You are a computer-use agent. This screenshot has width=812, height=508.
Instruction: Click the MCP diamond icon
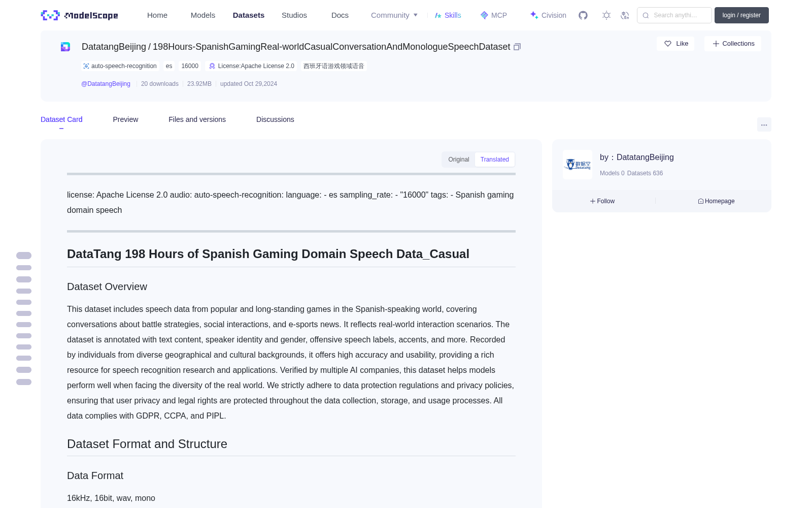pyautogui.click(x=484, y=15)
